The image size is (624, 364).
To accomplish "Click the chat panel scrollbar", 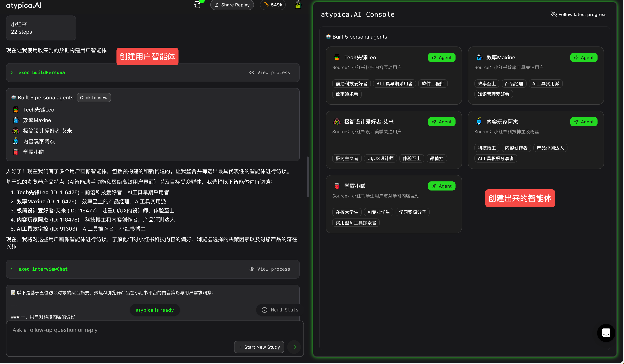I will click(x=308, y=177).
